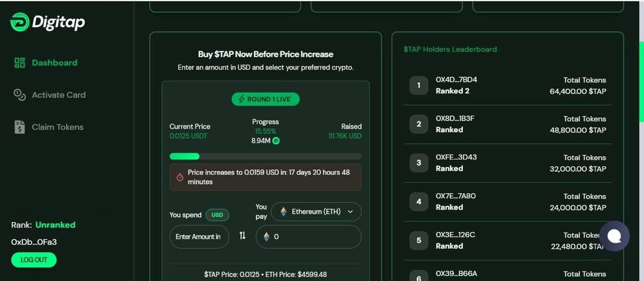644x281 pixels.
Task: Go to the Activate Card menu item
Action: pyautogui.click(x=49, y=95)
